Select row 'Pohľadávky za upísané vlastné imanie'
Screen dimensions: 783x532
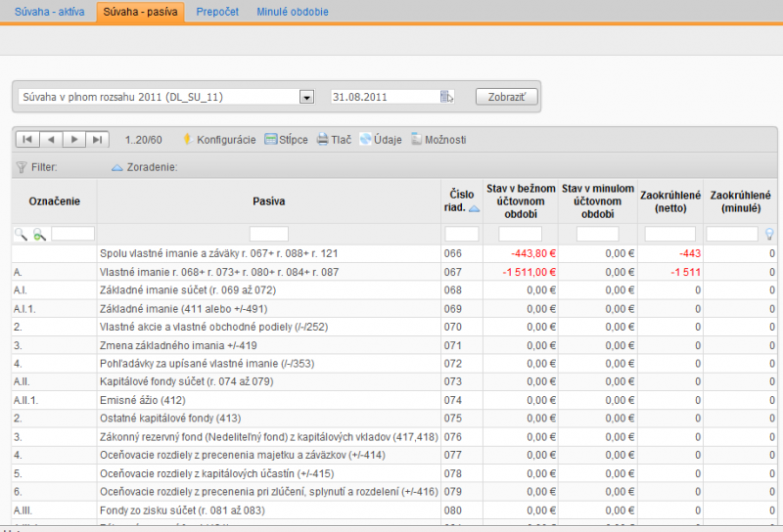(394, 364)
